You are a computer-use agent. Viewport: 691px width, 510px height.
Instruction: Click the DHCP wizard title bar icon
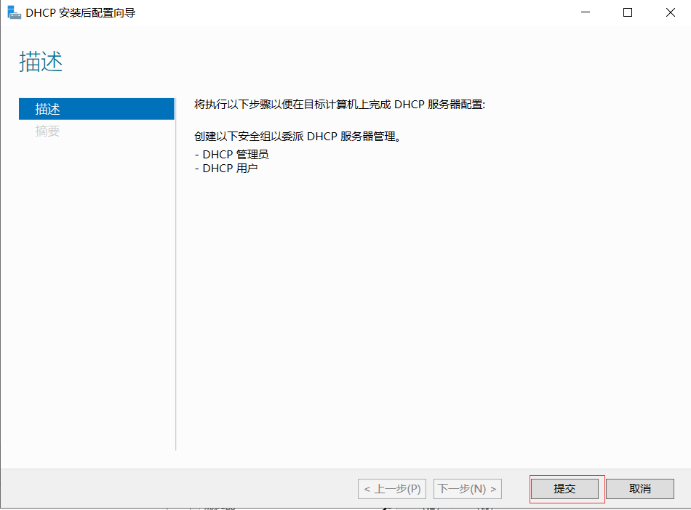(14, 12)
